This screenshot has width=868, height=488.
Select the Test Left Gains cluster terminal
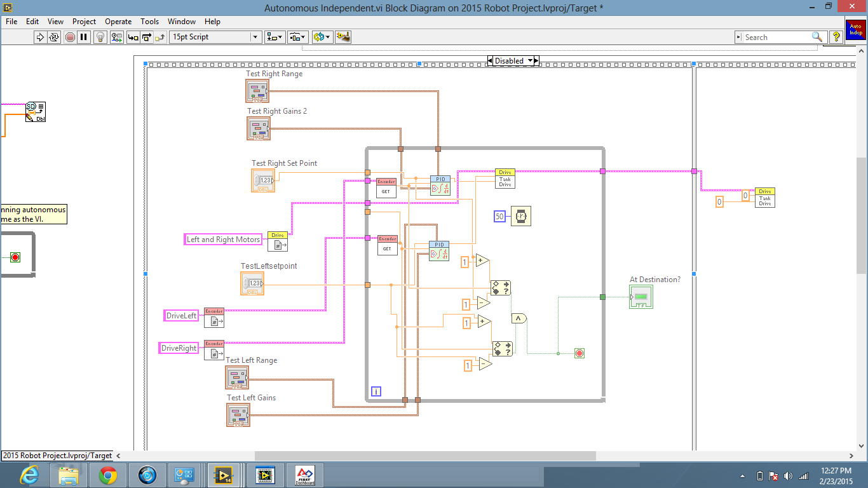point(238,415)
